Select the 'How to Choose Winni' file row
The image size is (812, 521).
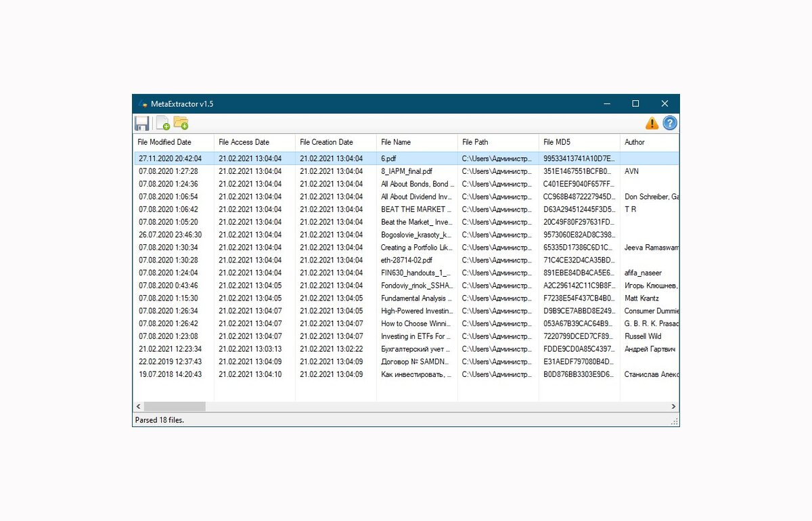[x=406, y=323]
